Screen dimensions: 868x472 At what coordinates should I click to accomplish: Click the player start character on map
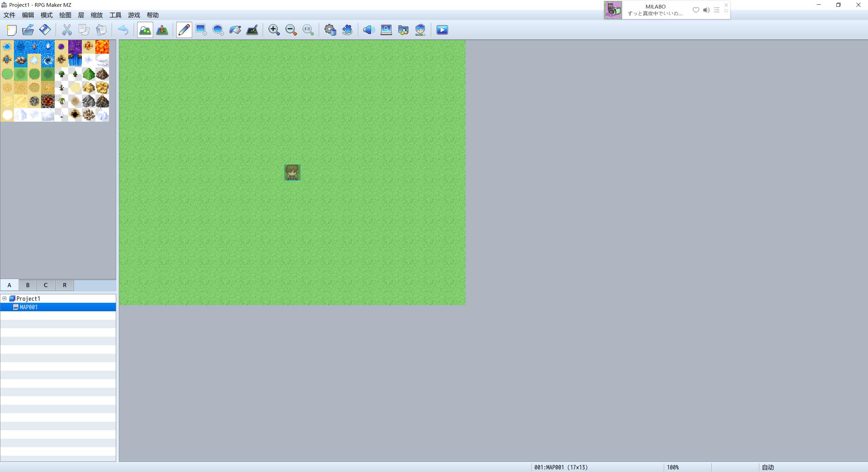coord(292,172)
